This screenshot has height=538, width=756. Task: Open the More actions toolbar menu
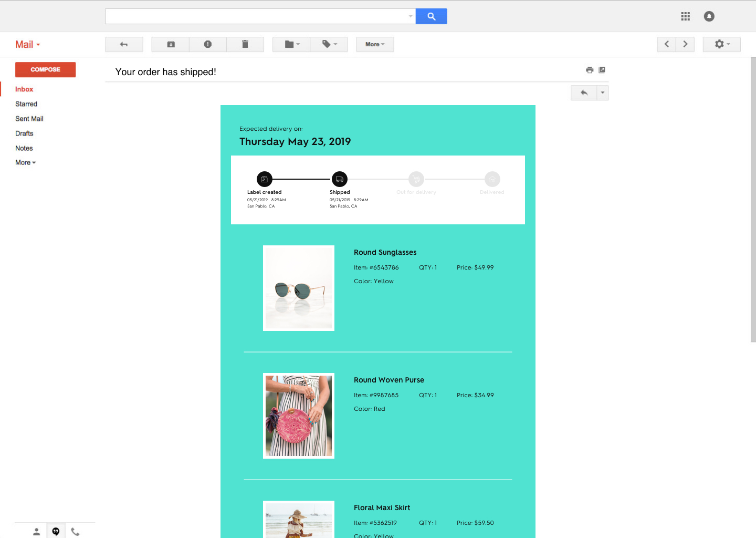[375, 44]
